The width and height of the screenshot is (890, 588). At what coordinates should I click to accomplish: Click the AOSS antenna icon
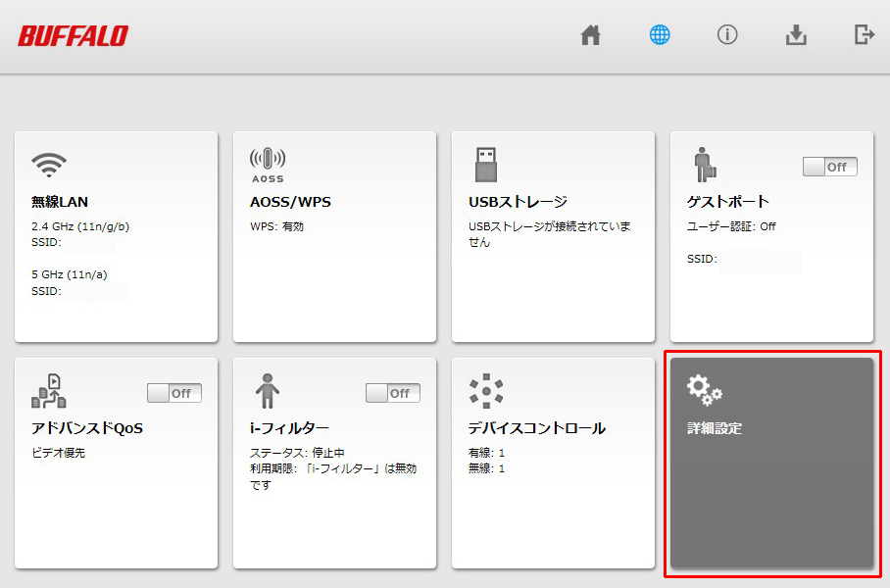[x=268, y=164]
